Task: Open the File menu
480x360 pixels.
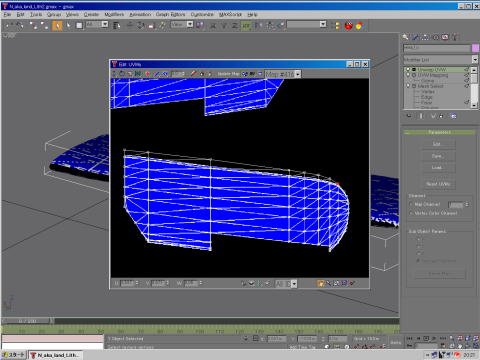Action: coord(7,15)
